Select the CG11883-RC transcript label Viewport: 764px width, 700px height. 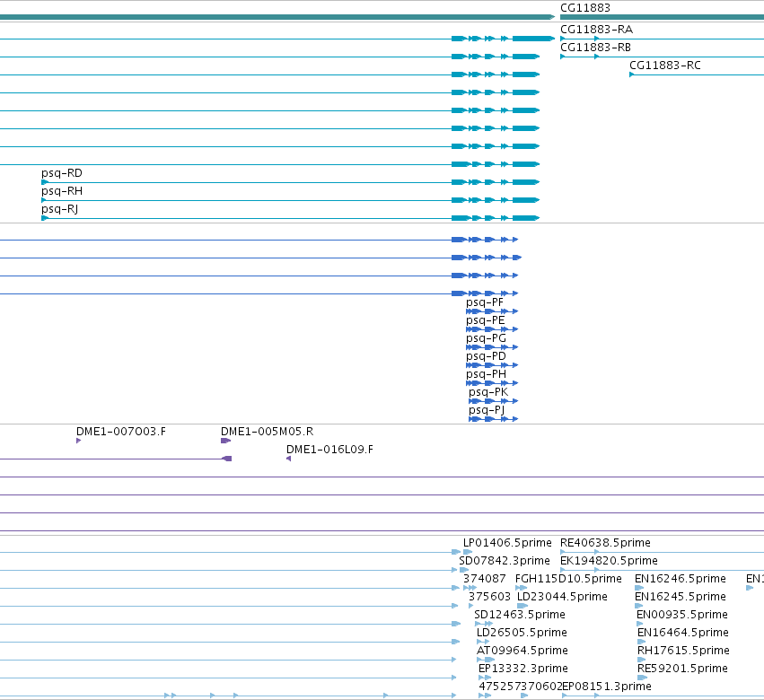pyautogui.click(x=665, y=66)
